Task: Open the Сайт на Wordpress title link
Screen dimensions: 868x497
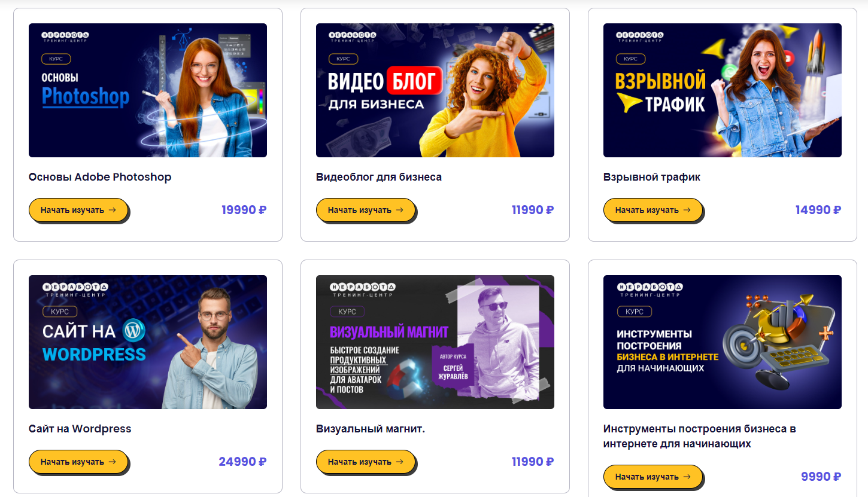Action: [x=80, y=429]
